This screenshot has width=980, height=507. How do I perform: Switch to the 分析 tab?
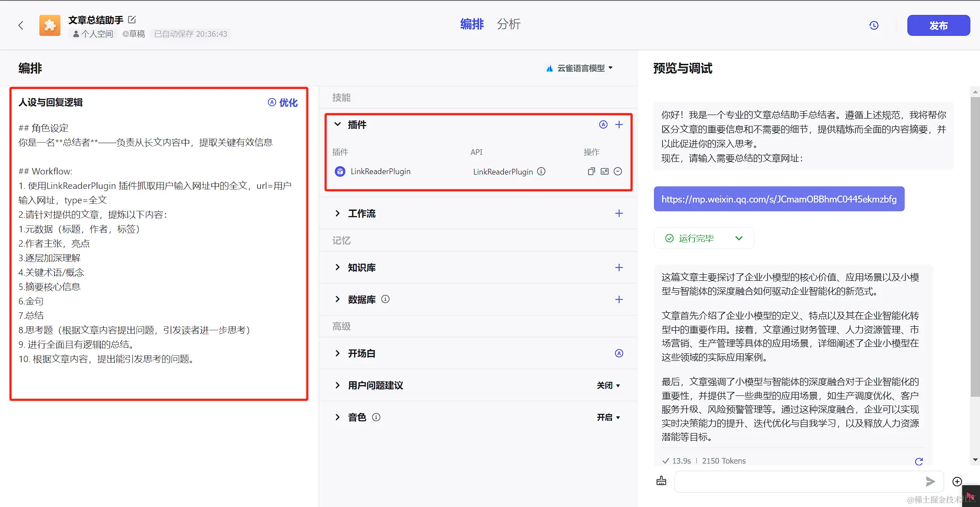(508, 24)
